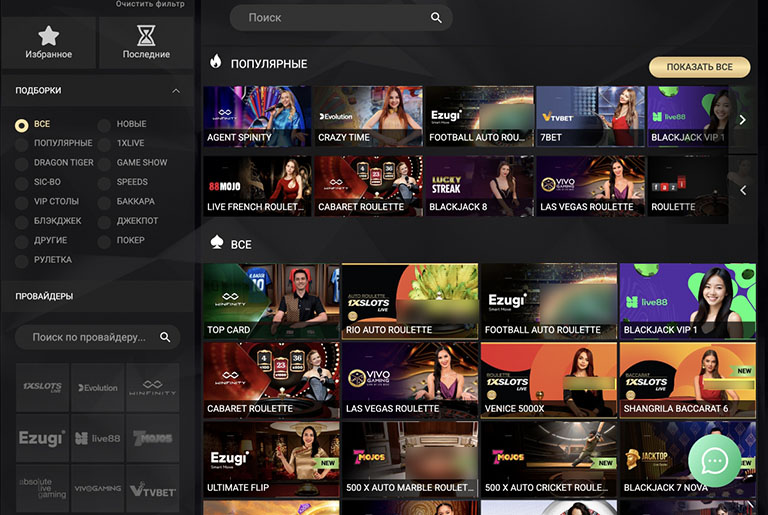
Task: Click the flame icon beside Популярные
Action: [x=216, y=62]
